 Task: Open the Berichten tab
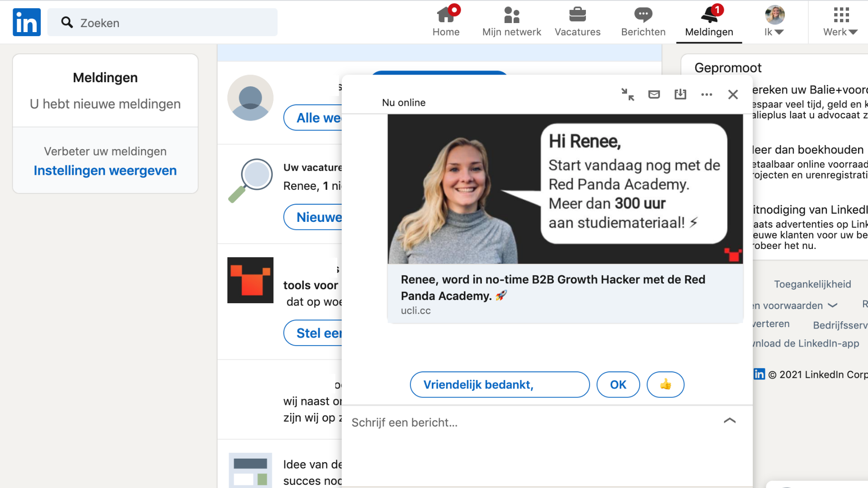[x=643, y=22]
